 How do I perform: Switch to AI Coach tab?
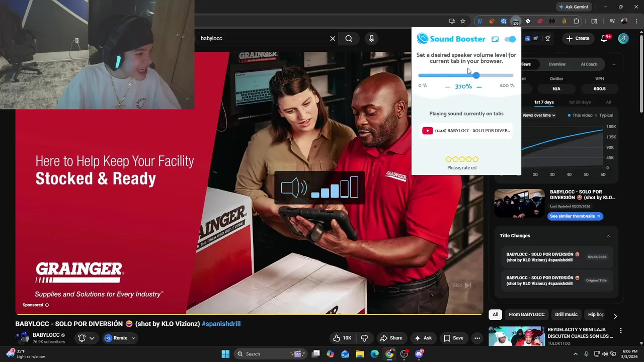[x=589, y=64]
